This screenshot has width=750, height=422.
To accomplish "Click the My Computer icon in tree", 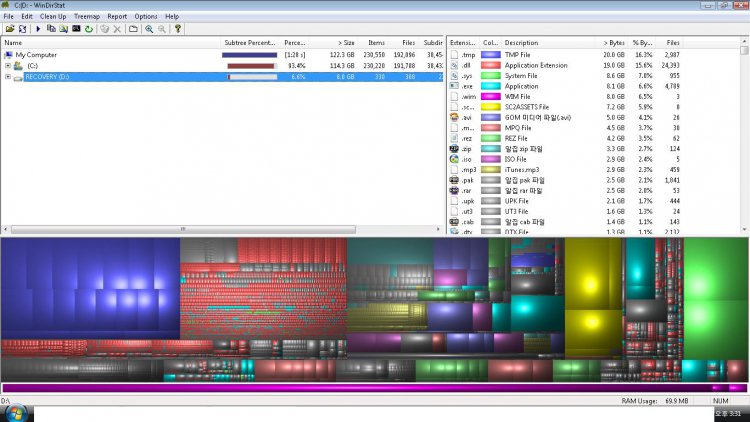I will 8,55.
